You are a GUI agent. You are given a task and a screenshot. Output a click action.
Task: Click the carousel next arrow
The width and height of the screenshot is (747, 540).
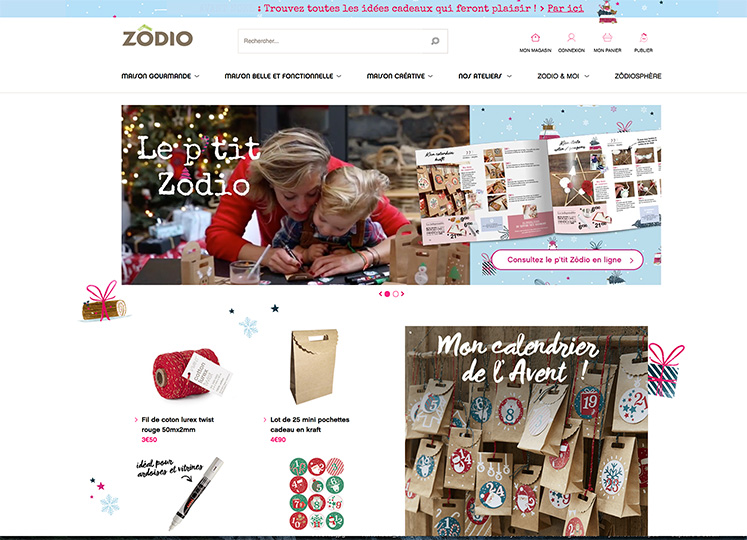(403, 294)
